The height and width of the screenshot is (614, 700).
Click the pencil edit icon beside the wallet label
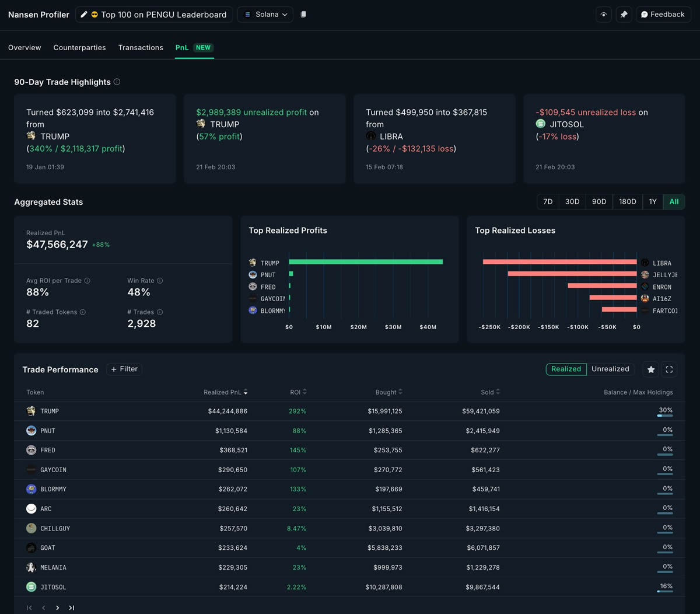click(84, 15)
